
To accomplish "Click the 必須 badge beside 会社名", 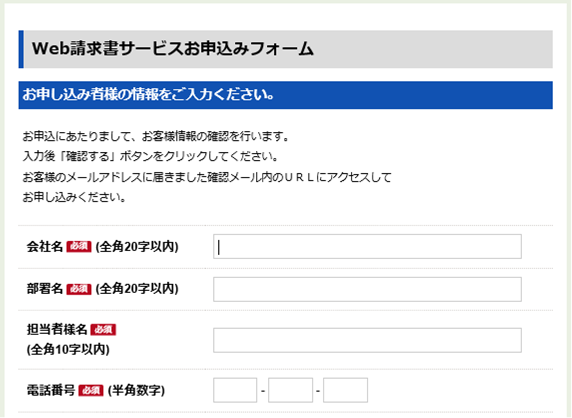I will point(79,247).
